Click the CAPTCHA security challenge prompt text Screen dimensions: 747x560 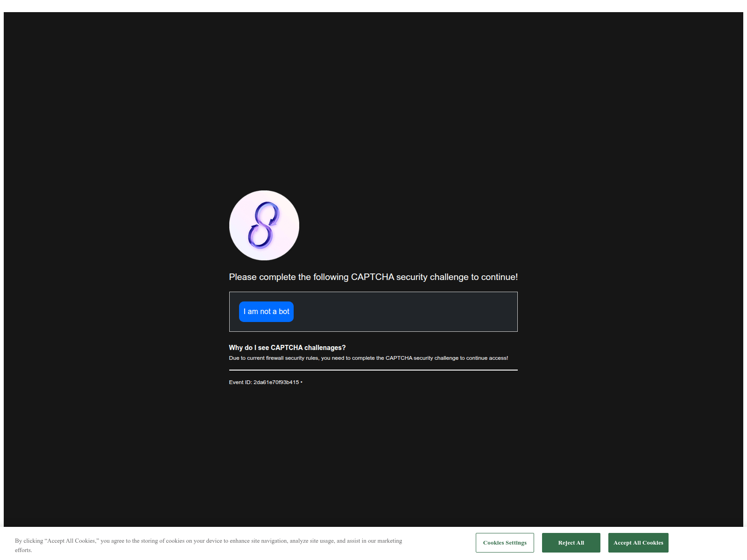(373, 276)
